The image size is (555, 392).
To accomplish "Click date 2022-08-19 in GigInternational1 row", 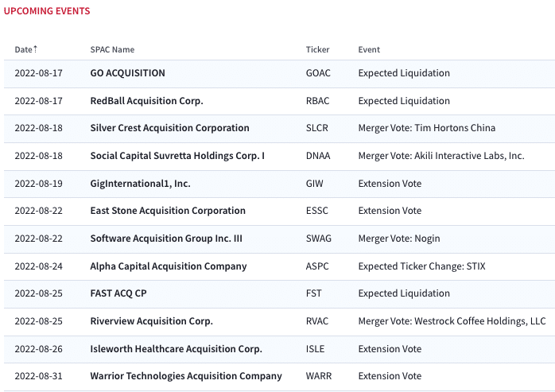I will pyautogui.click(x=39, y=184).
